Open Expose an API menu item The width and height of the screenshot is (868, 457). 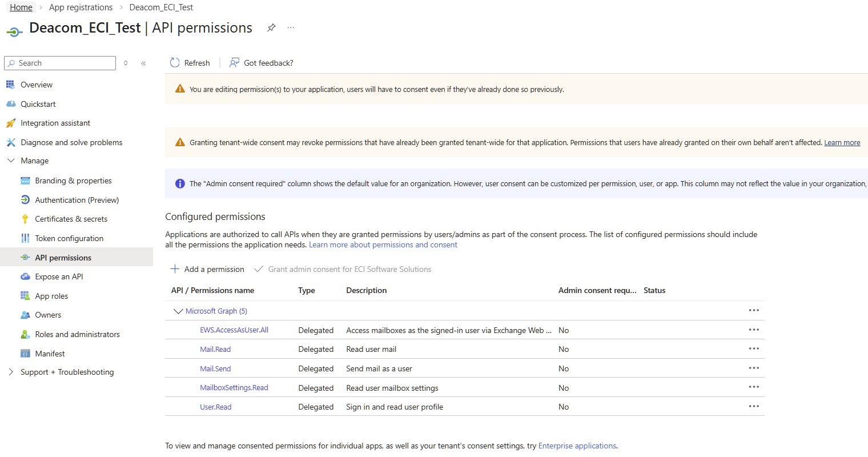(59, 276)
